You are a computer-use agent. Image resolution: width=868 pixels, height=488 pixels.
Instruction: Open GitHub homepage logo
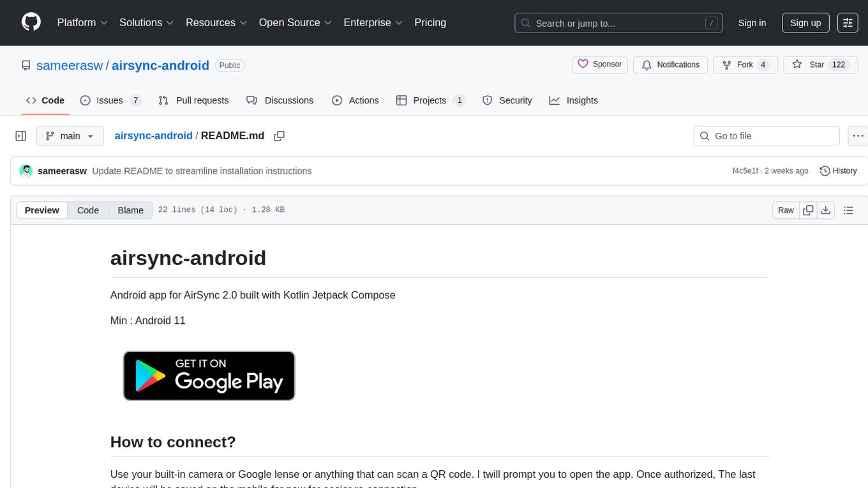[x=31, y=22]
